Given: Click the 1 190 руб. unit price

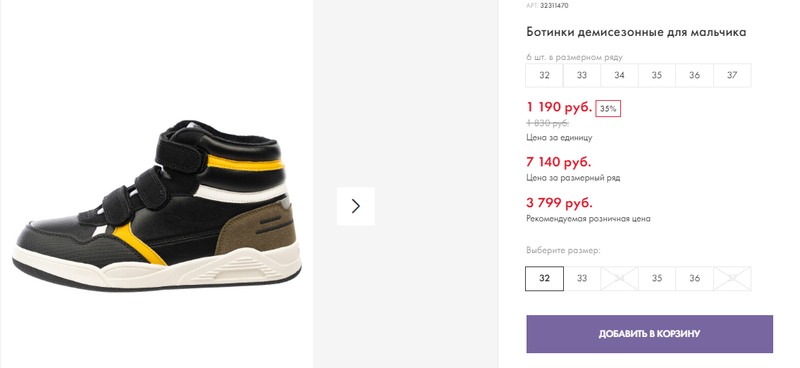Looking at the screenshot, I should pos(559,107).
